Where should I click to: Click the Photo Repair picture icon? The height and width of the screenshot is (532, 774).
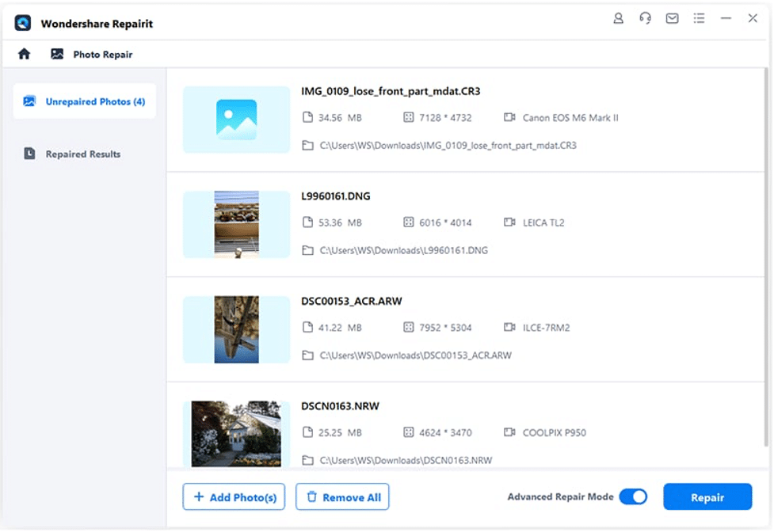coord(57,54)
